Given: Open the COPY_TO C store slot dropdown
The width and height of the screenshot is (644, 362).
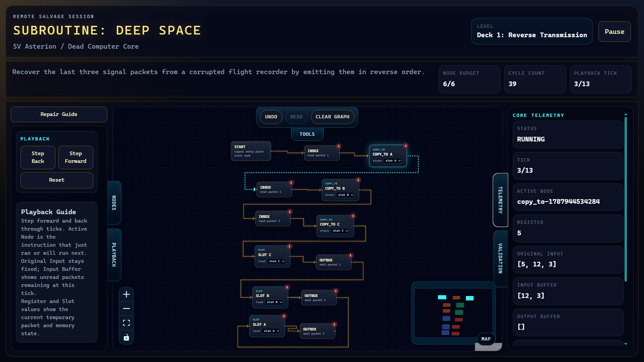Looking at the screenshot, I should [340, 231].
